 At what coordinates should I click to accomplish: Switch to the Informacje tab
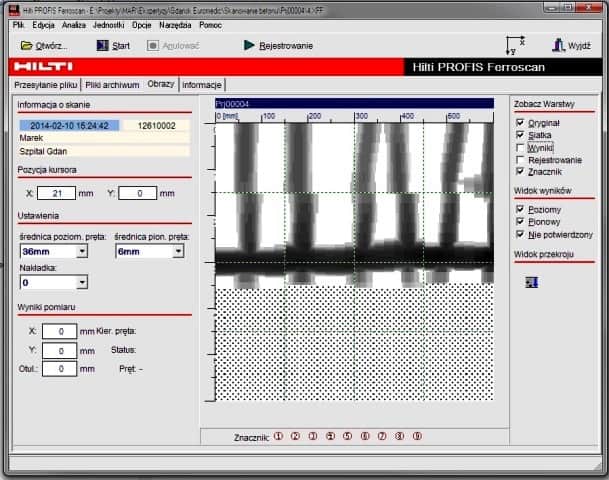[201, 85]
